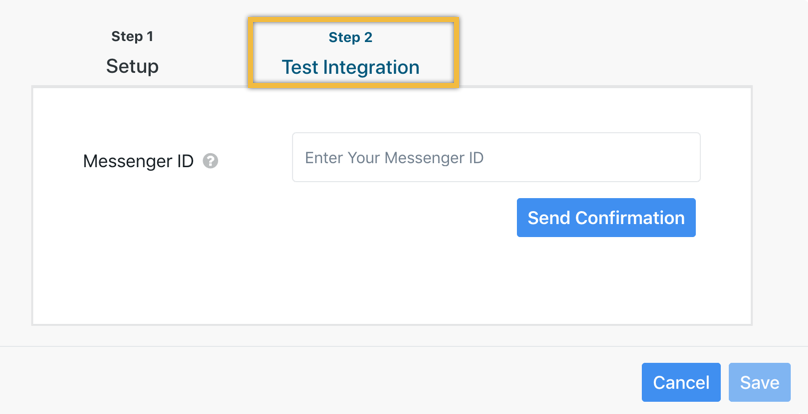Click the placeholder text in the Messenger ID box
808x414 pixels.
pyautogui.click(x=394, y=158)
